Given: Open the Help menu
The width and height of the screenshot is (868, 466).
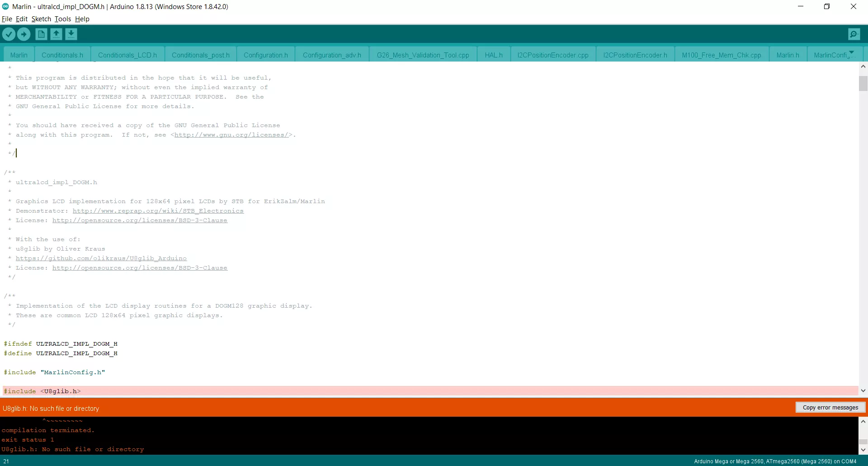Looking at the screenshot, I should tap(82, 19).
